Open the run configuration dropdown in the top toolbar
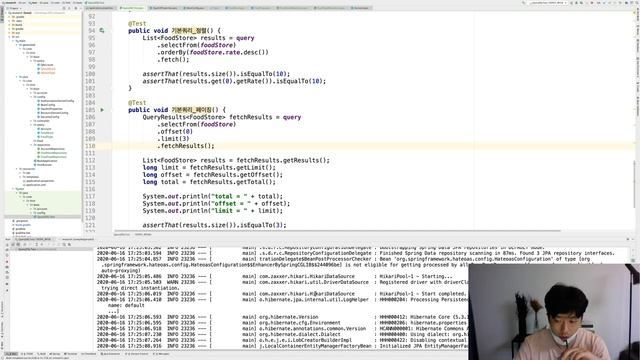The width and height of the screenshot is (640, 360). click(547, 3)
